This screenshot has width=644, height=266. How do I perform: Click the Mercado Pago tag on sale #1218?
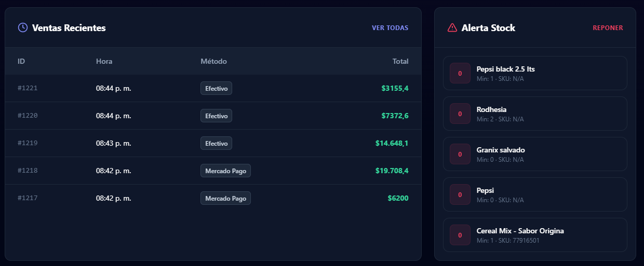tap(225, 171)
